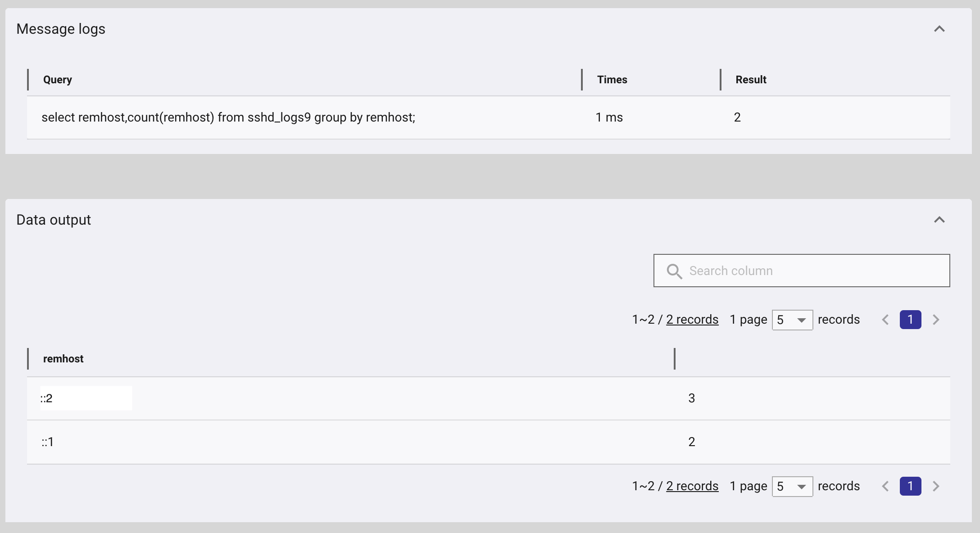Screen dimensions: 980x533
Task: Sort by the remhost column header
Action: 64,359
